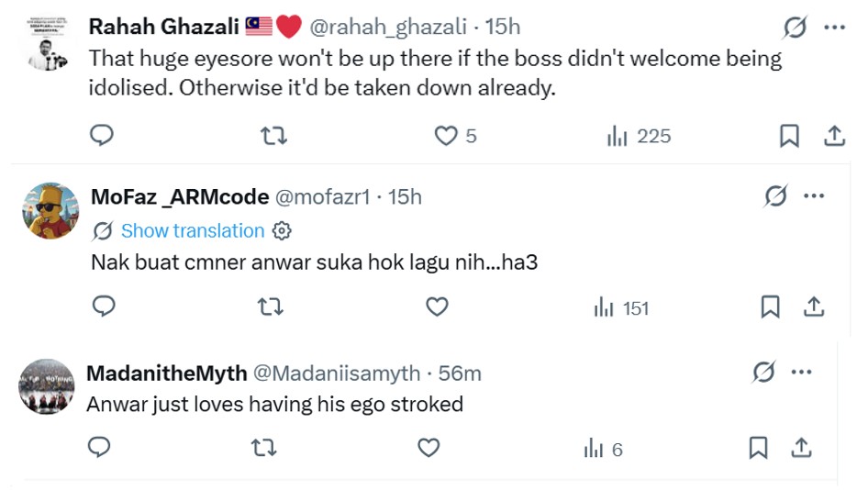Repost Rahah Ghazali's tweet
The image size is (868, 490).
point(273,136)
